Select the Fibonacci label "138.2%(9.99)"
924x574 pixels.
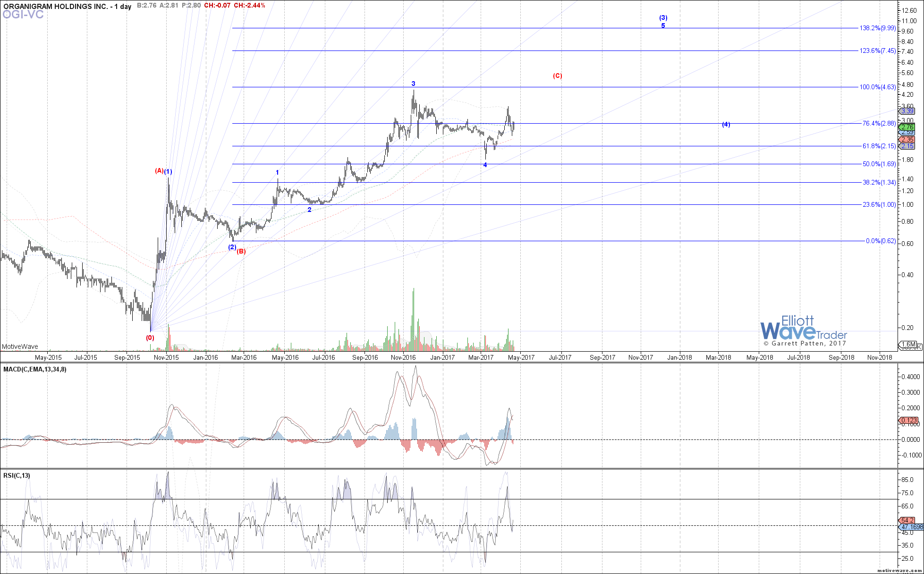click(x=877, y=28)
